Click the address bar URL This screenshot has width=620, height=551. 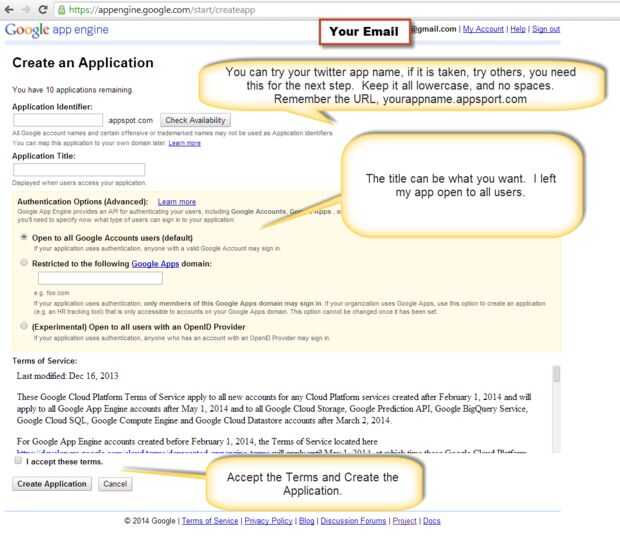coord(162,10)
